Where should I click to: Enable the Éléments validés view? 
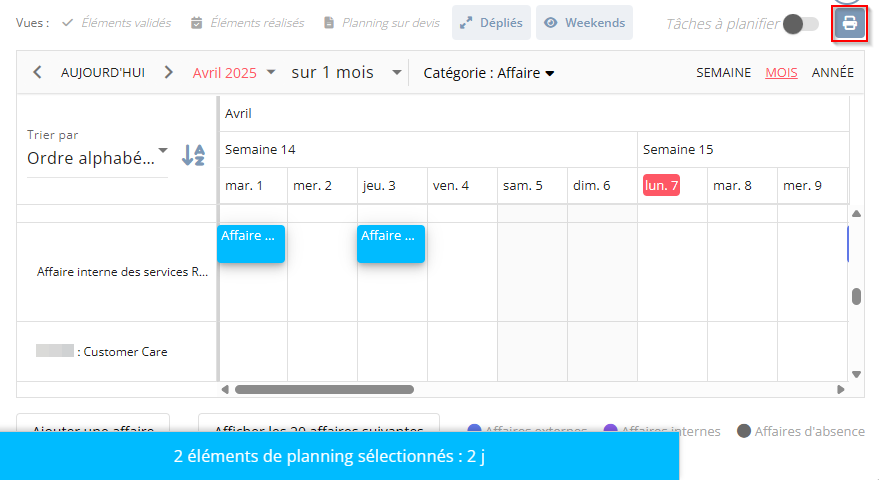[117, 23]
